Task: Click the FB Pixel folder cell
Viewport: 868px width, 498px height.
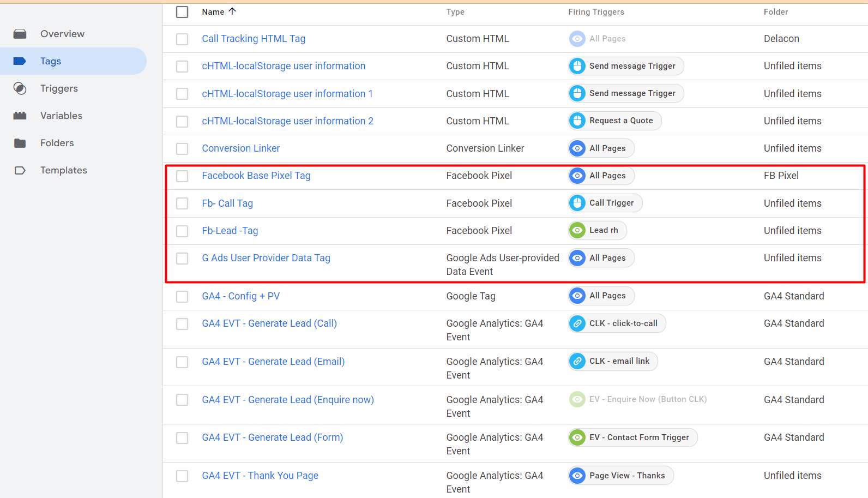Action: coord(781,176)
